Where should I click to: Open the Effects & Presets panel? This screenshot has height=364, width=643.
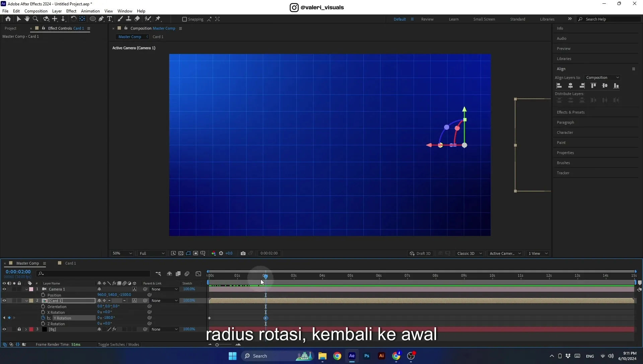coord(571,112)
